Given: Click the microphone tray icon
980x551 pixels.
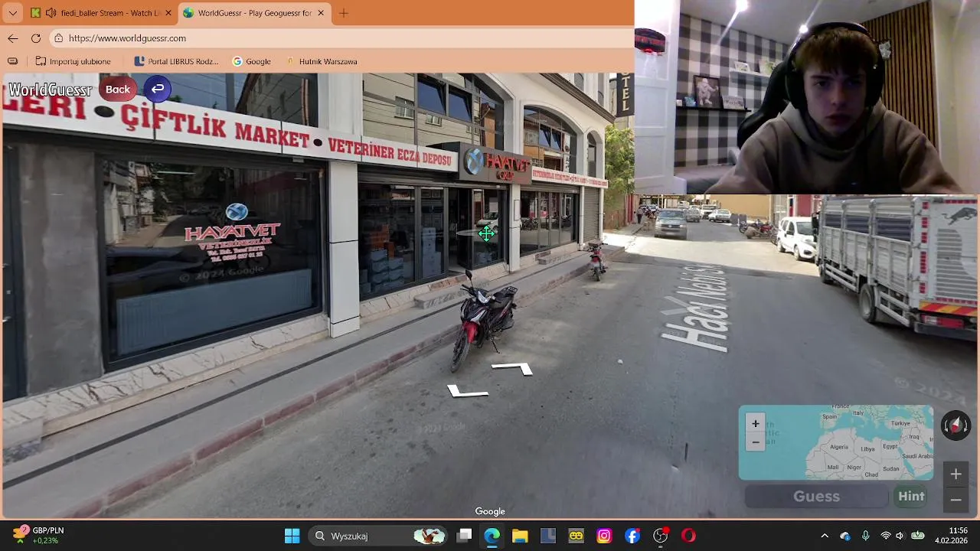Looking at the screenshot, I should pos(865,536).
